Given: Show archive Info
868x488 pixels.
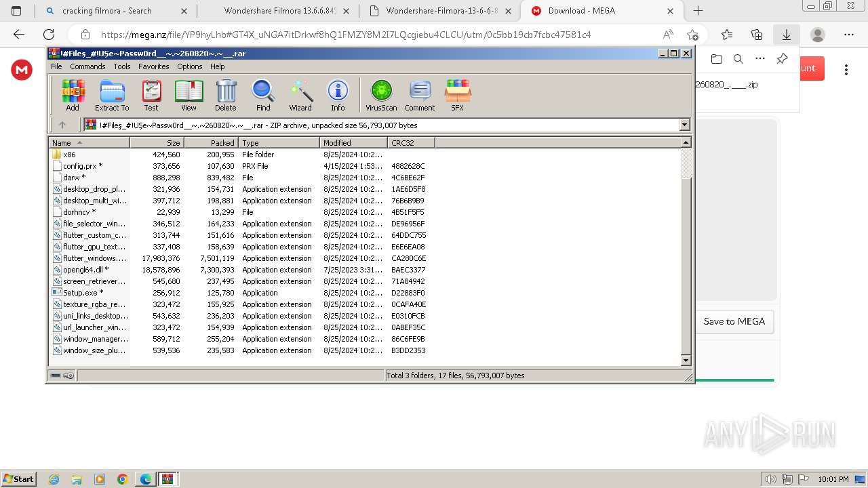Looking at the screenshot, I should click(x=338, y=95).
